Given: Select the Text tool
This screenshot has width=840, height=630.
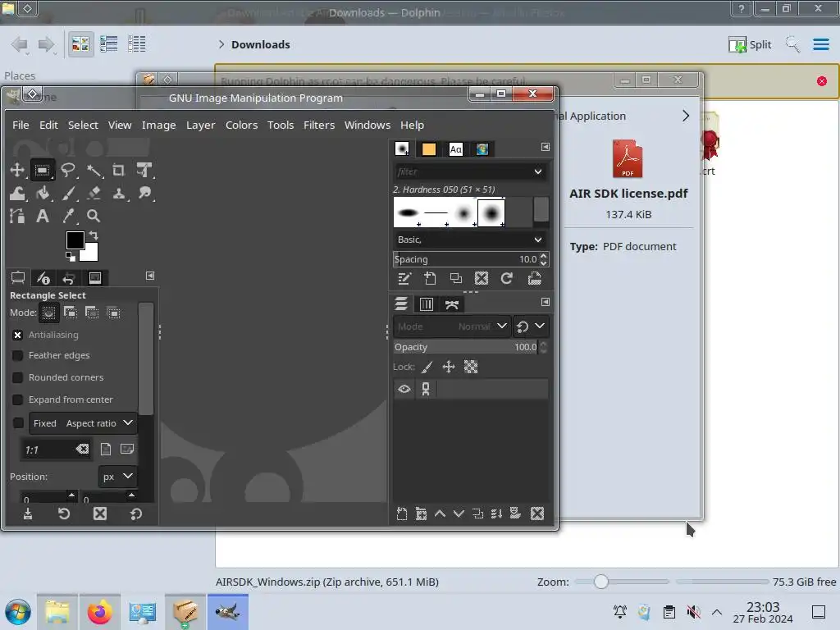Looking at the screenshot, I should (x=43, y=216).
